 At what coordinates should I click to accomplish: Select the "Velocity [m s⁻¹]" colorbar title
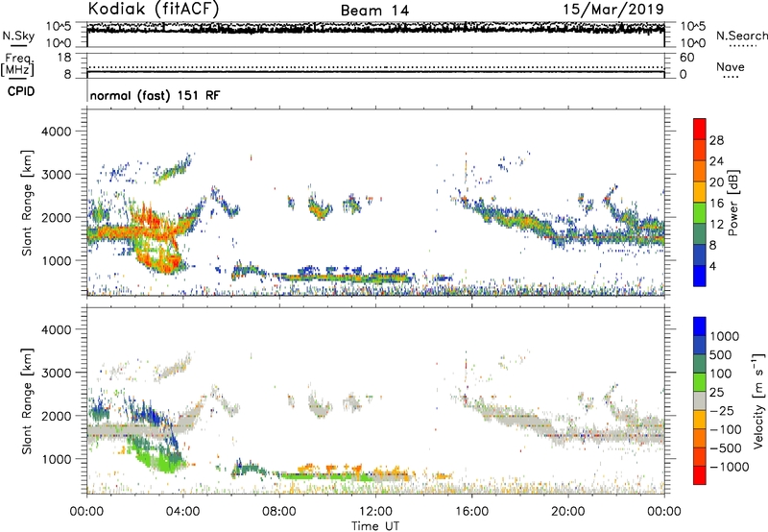(758, 400)
